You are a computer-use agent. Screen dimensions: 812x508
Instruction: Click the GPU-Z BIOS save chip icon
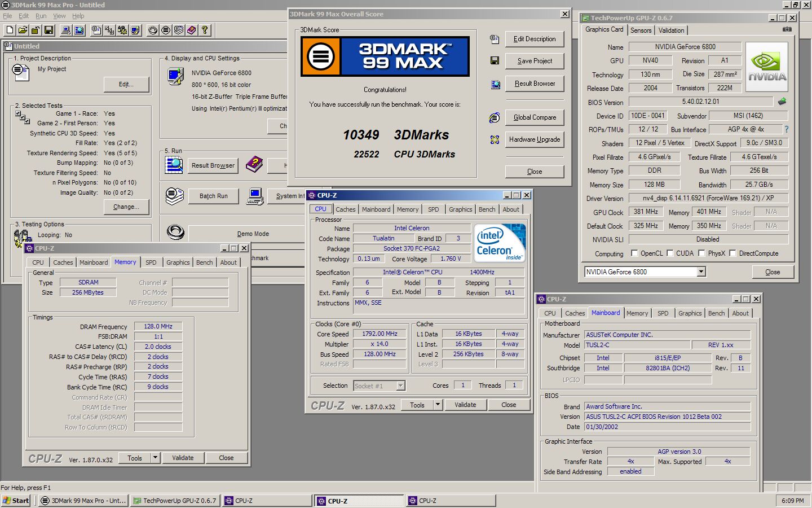[782, 102]
